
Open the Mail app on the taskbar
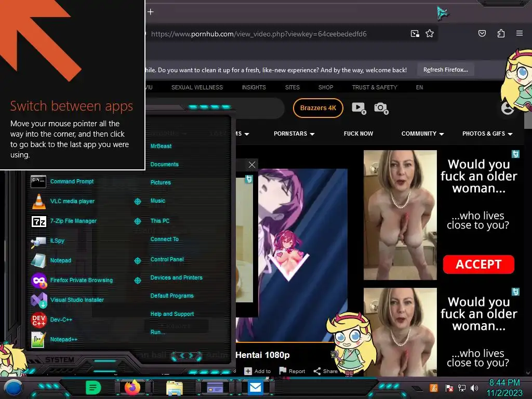pyautogui.click(x=255, y=388)
